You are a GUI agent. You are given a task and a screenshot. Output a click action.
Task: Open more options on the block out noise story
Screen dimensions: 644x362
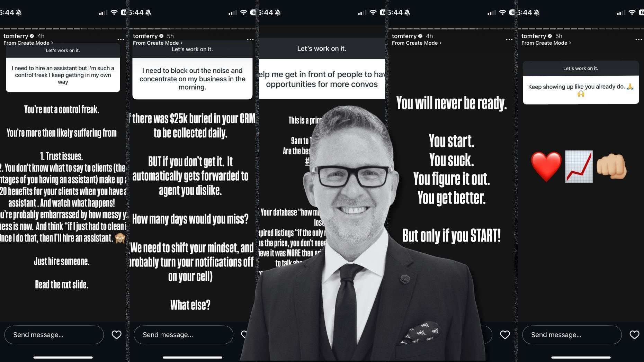pos(250,39)
